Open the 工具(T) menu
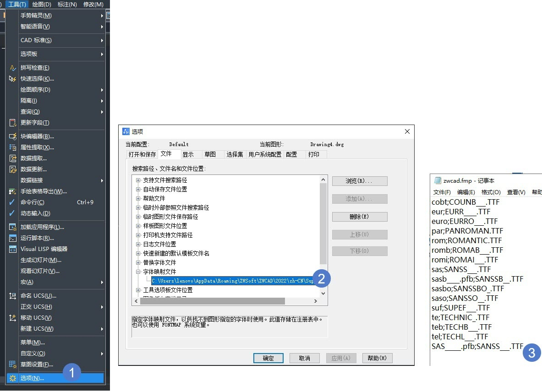This screenshot has width=542, height=392. point(17,5)
